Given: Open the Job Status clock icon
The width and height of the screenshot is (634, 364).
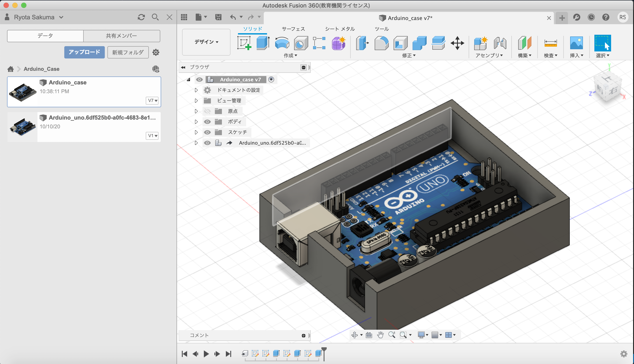Looking at the screenshot, I should (591, 17).
